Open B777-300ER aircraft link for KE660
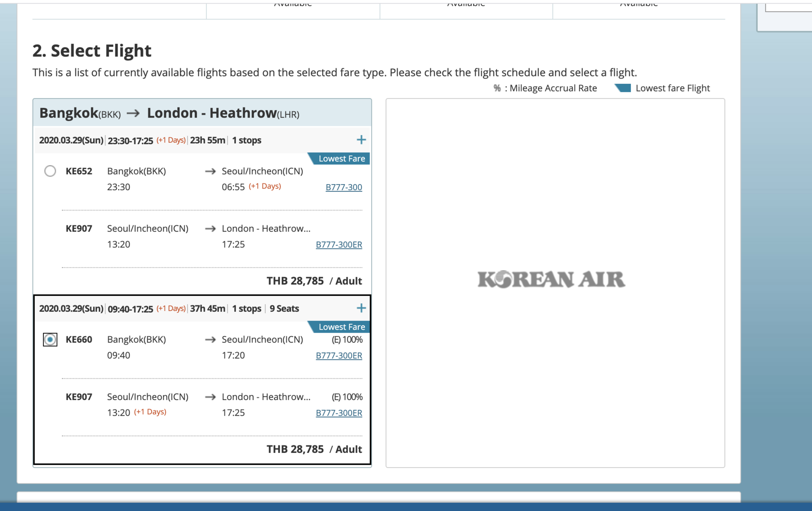Image resolution: width=812 pixels, height=511 pixels. click(x=339, y=355)
